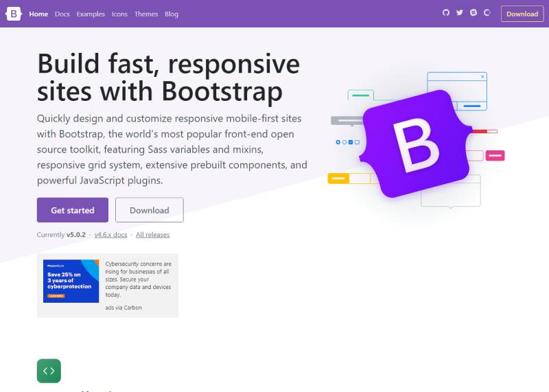
Task: Open the v4.6.x docs link
Action: pyautogui.click(x=110, y=235)
